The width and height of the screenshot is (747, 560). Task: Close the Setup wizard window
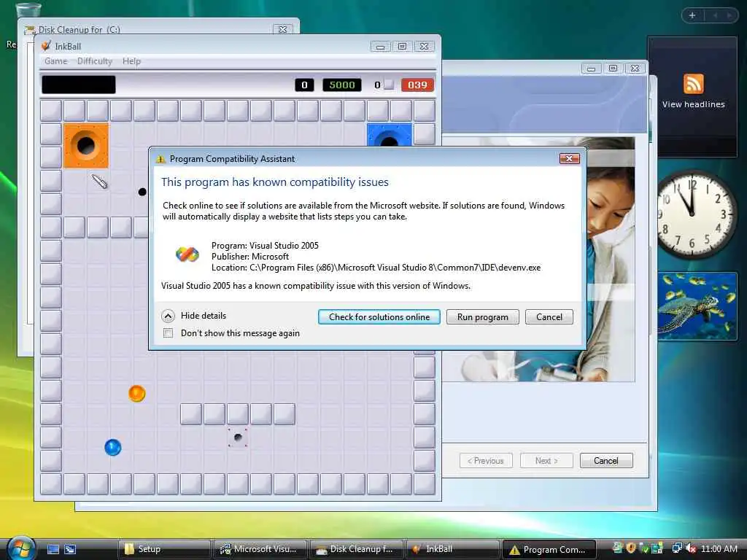click(x=635, y=68)
